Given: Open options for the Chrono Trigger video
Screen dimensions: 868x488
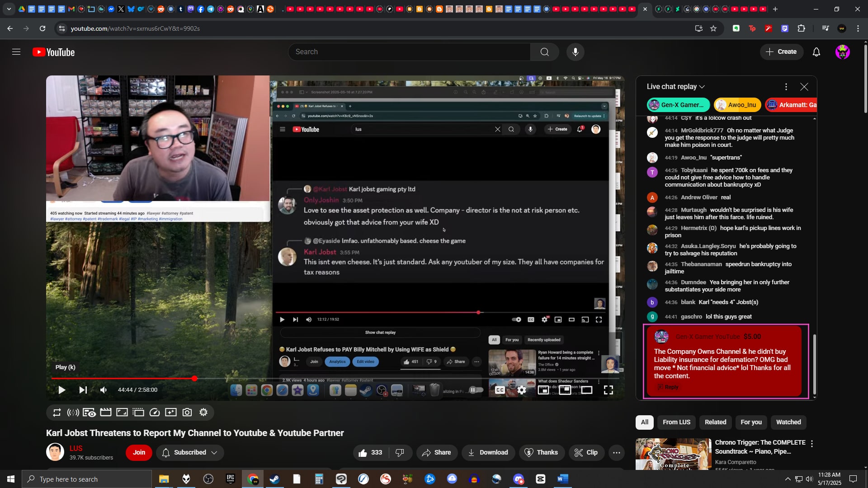Looking at the screenshot, I should pos(812,444).
